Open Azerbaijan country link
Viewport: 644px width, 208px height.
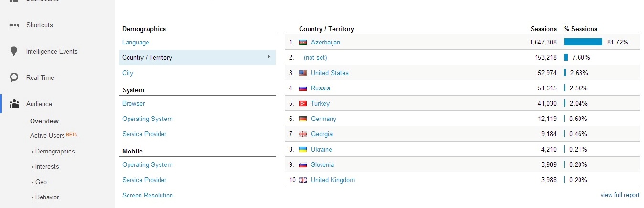click(x=325, y=42)
